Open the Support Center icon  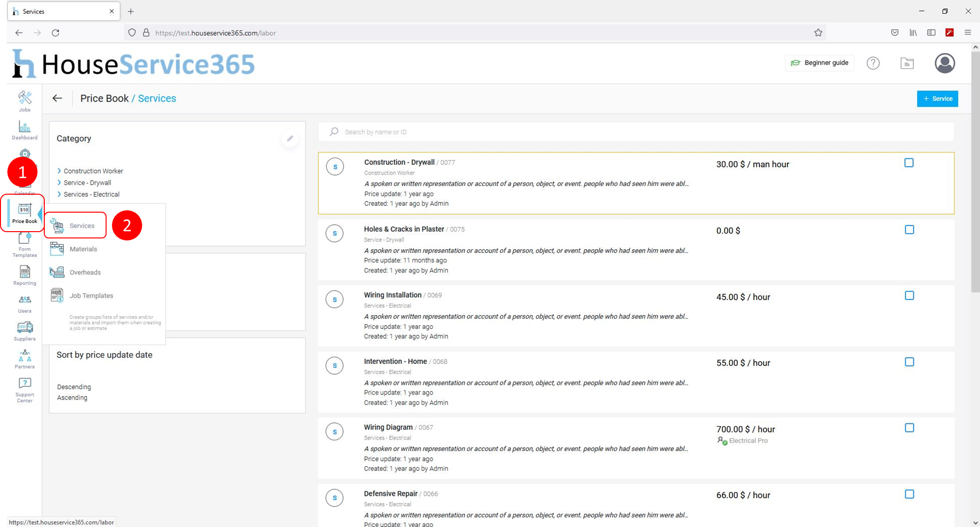tap(24, 390)
